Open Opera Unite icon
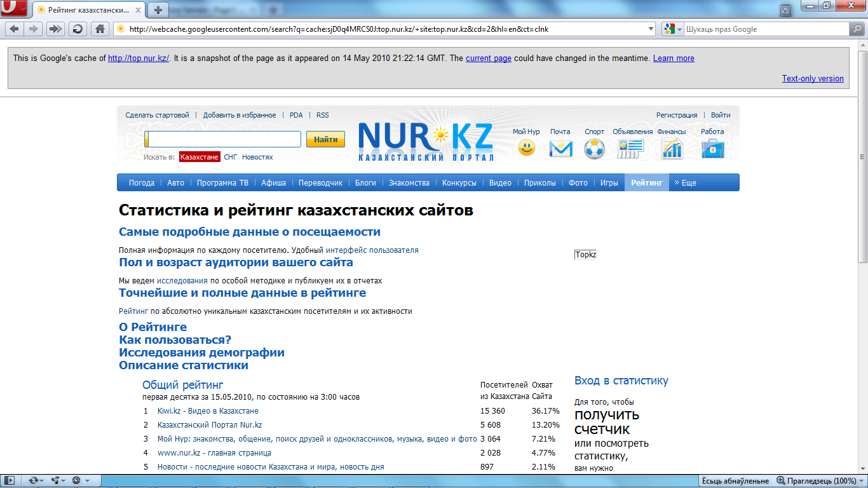The image size is (868, 488). pos(55,481)
